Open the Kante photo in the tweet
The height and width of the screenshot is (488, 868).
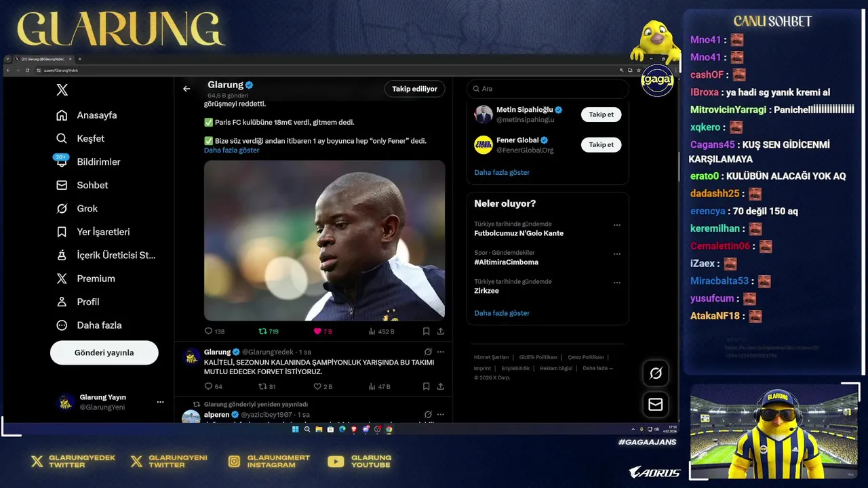325,240
